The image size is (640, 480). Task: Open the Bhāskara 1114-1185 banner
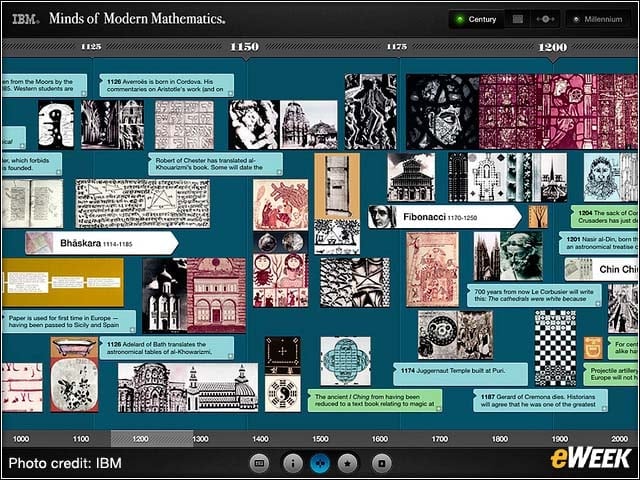tap(102, 243)
